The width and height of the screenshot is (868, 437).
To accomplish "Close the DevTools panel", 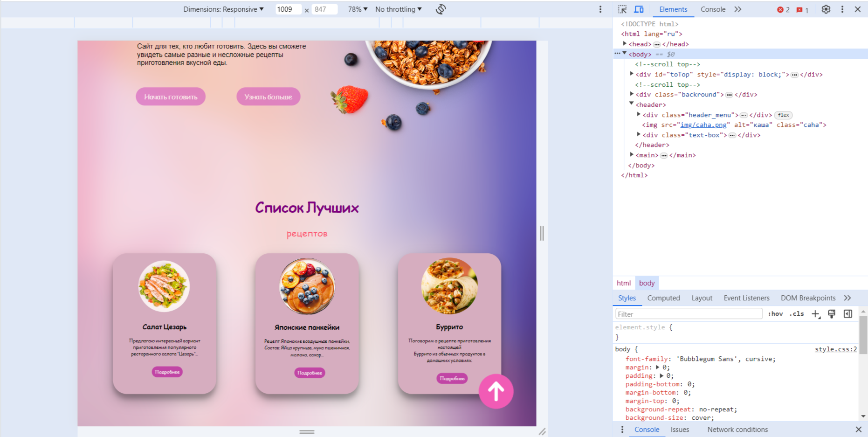I will click(x=858, y=9).
